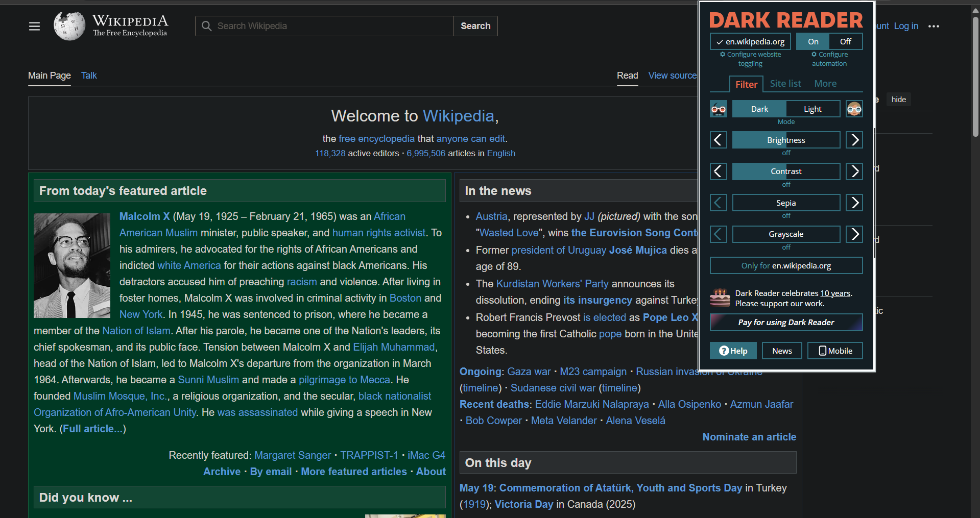Open Dark Reader Help

click(x=733, y=351)
